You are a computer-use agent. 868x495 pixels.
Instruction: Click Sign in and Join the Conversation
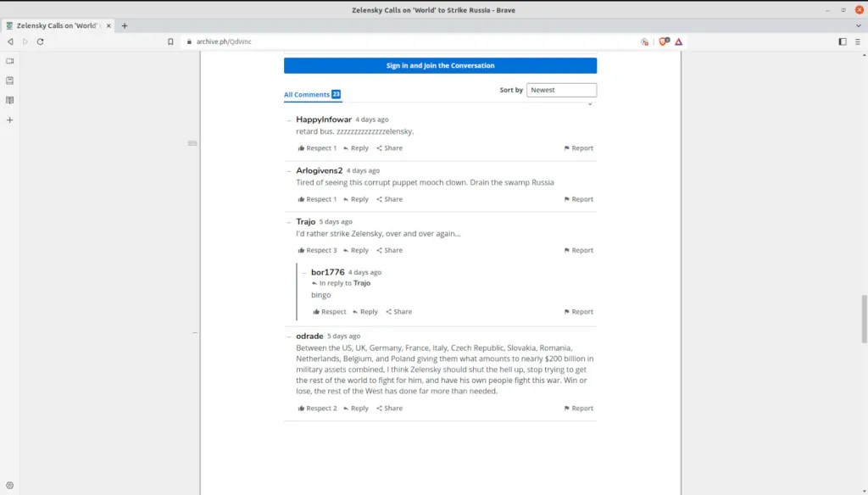click(440, 65)
